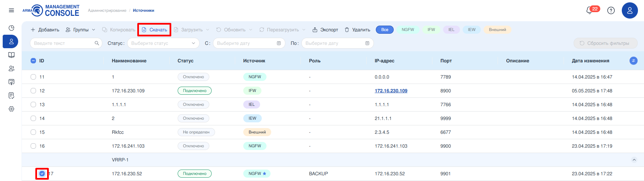Click the Скачать button
Screen dimensions: 644x181
pos(154,30)
